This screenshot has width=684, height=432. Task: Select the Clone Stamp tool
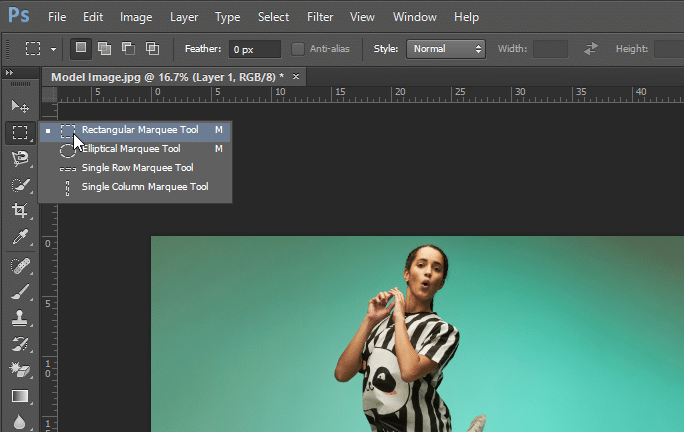click(x=19, y=318)
